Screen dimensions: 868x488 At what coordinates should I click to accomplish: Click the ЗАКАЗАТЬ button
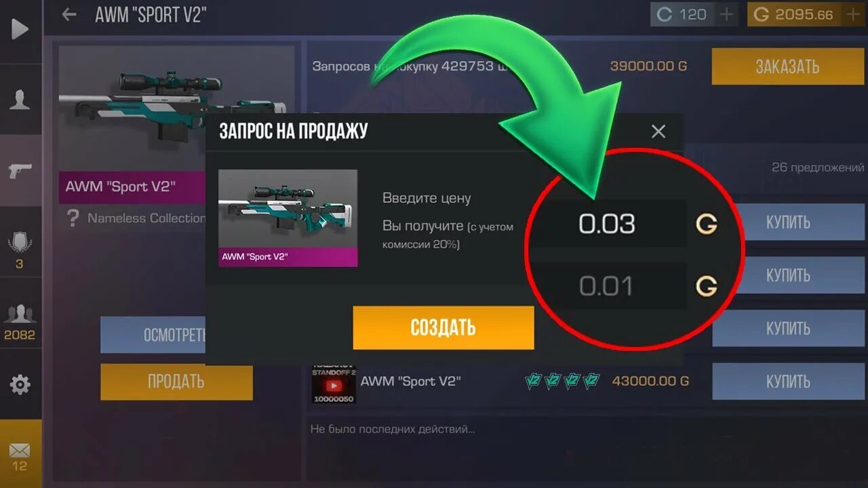click(x=787, y=66)
